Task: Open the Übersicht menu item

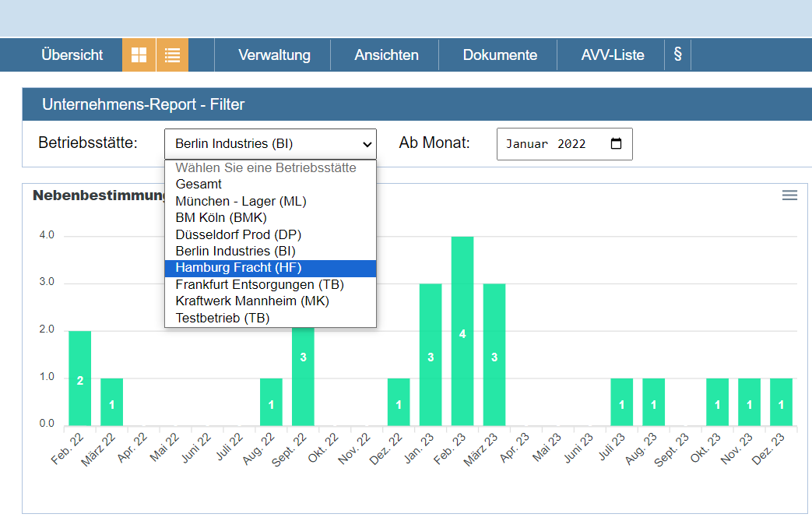Action: (72, 55)
